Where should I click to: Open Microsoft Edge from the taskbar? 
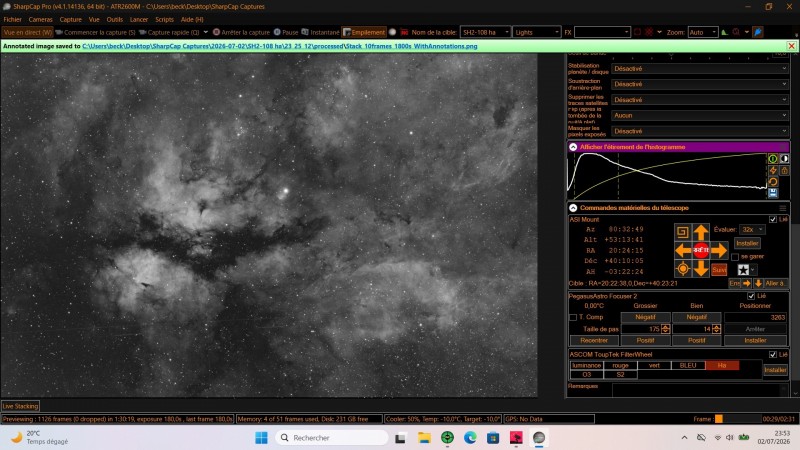470,438
